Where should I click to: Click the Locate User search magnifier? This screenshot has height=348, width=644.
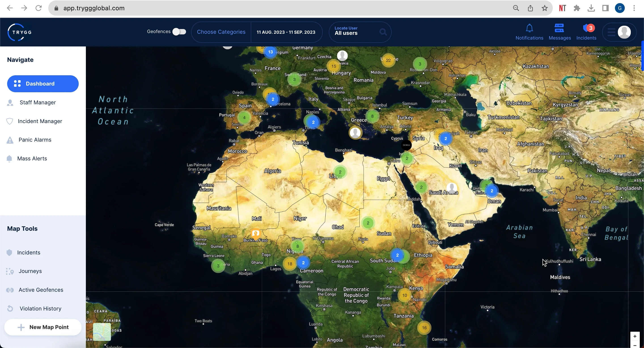tap(383, 32)
